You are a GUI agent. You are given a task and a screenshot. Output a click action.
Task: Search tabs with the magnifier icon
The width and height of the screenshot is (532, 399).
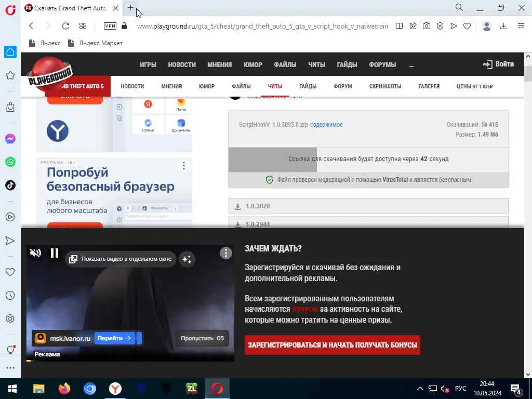459,7
